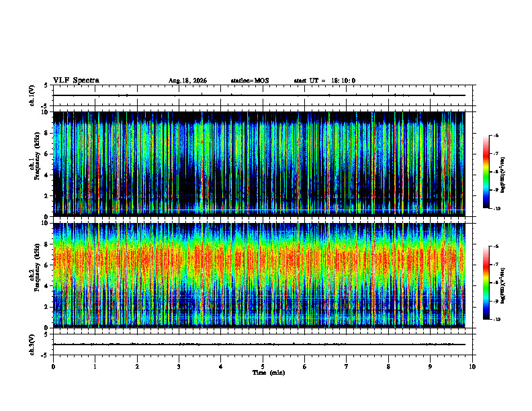Click the -6 label on ch.1 color bar
Viewport: 532px width, 411px height.
click(496, 135)
